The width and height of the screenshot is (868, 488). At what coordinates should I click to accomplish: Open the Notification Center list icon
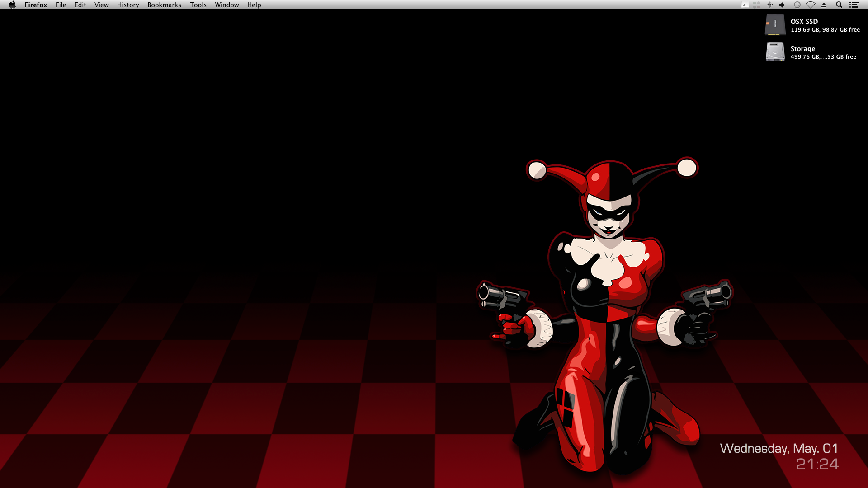(x=854, y=5)
